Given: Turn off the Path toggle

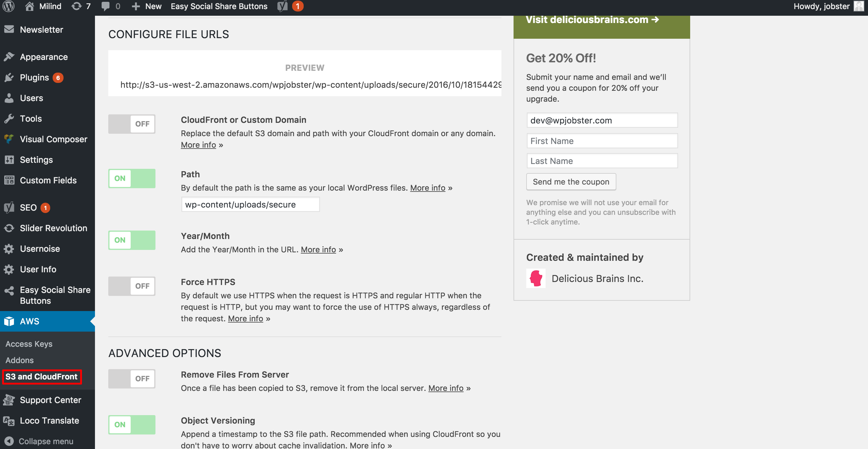Looking at the screenshot, I should click(x=132, y=178).
